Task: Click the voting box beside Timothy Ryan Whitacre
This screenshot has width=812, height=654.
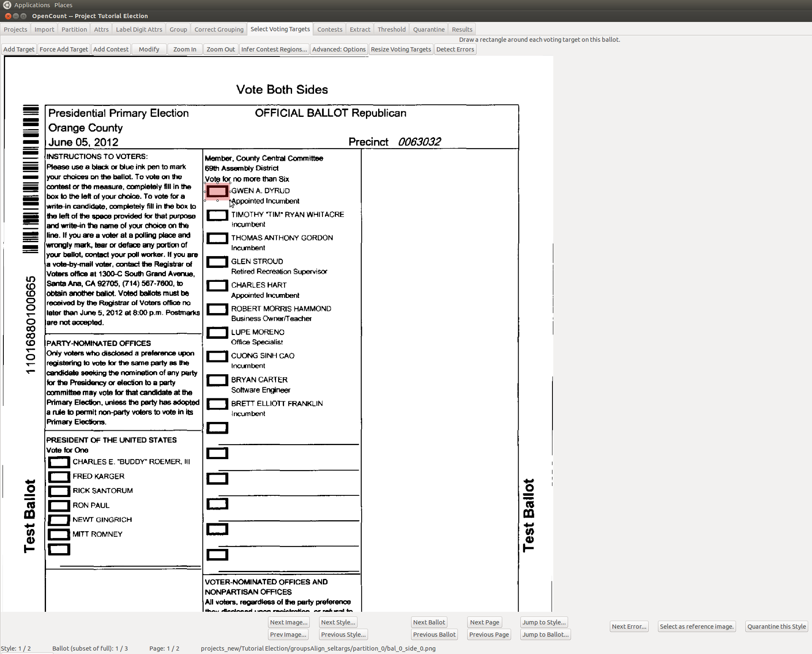Action: (217, 215)
